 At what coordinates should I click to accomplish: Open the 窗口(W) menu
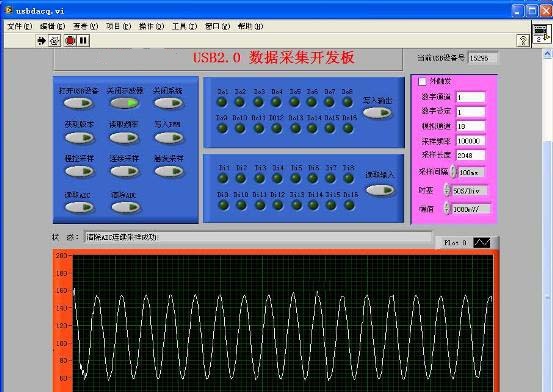217,26
